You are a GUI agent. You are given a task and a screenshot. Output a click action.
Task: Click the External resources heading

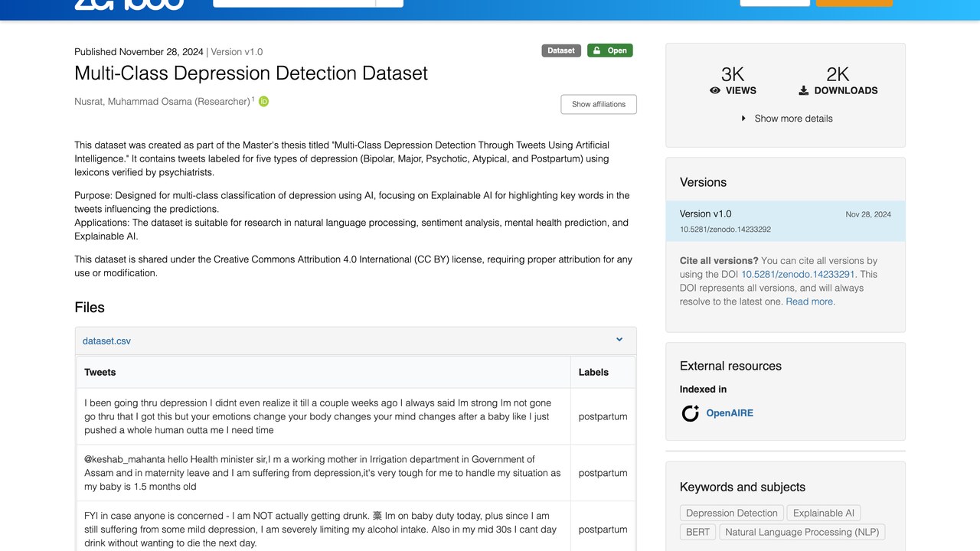(x=730, y=366)
